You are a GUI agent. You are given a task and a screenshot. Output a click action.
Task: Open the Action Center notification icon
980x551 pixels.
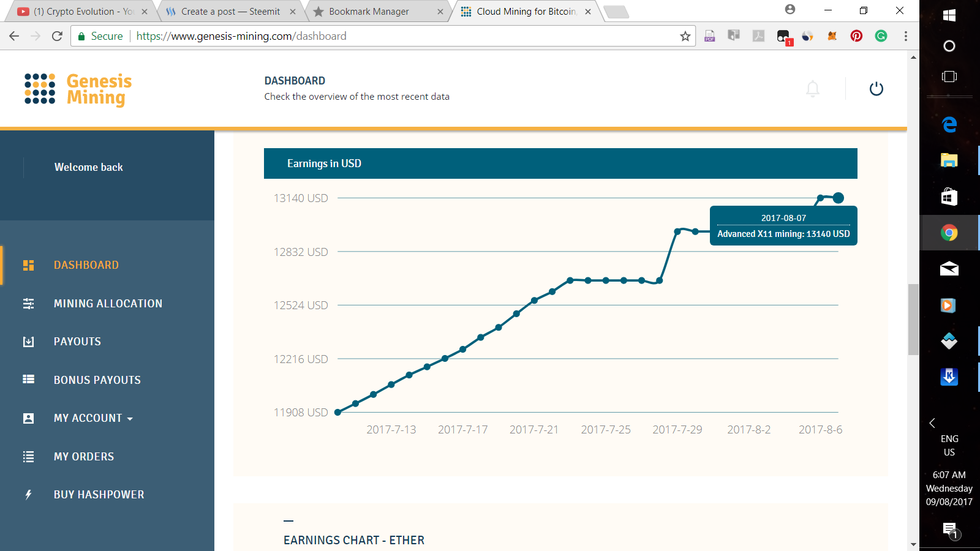(x=950, y=530)
